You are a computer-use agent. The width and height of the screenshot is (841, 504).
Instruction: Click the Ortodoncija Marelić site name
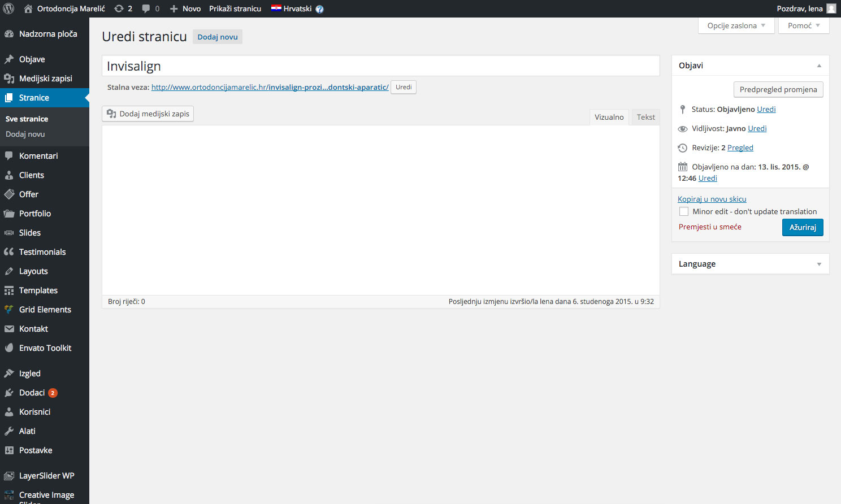point(71,8)
